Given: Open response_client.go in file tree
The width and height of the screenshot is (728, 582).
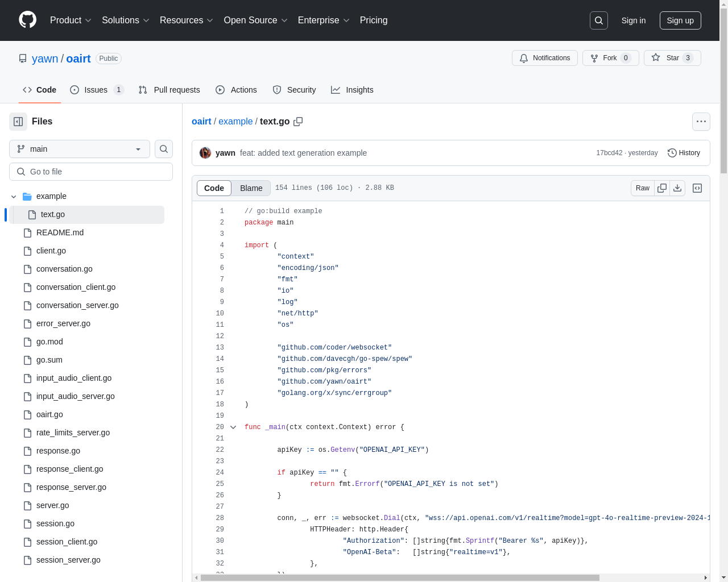Looking at the screenshot, I should 70,469.
